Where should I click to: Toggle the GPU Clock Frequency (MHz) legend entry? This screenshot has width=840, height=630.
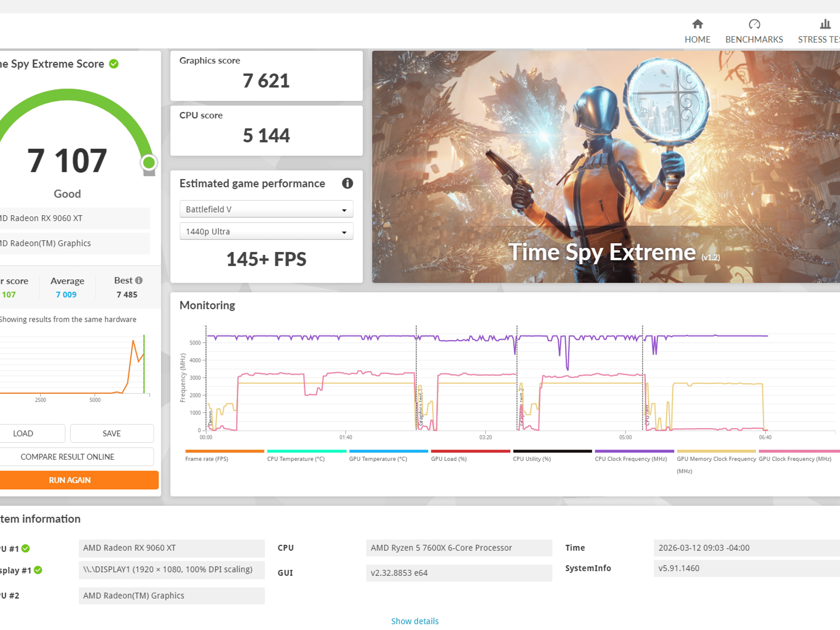799,456
